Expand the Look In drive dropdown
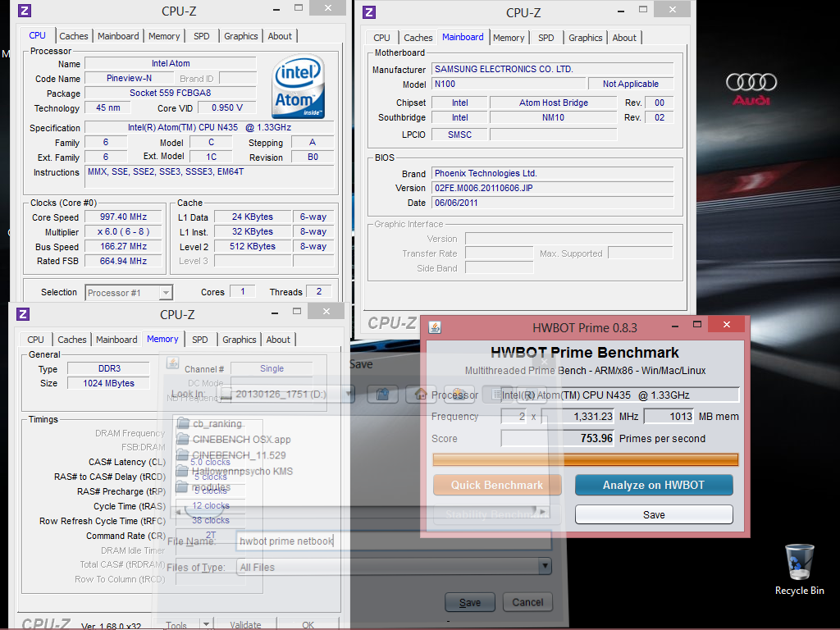The image size is (840, 630). [x=349, y=395]
